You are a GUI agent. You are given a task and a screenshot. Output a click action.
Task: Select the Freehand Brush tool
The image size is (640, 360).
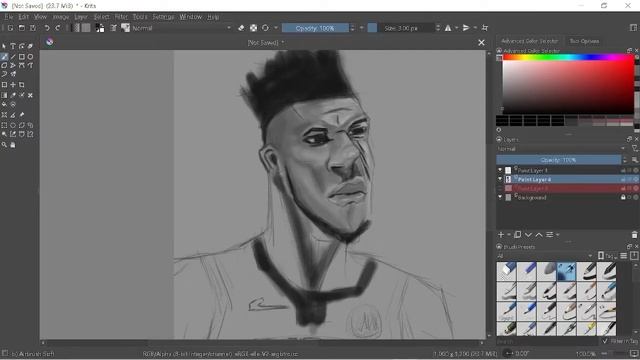pyautogui.click(x=4, y=57)
